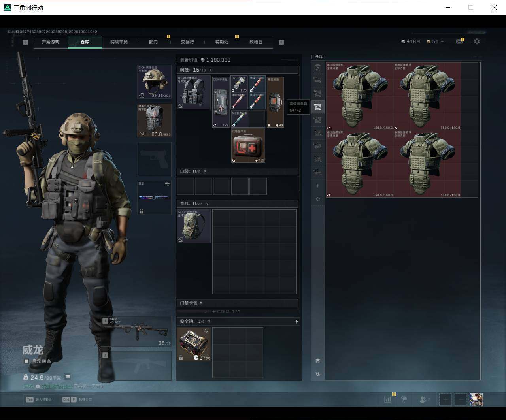Click the red first-aid medical kit item

(x=248, y=145)
